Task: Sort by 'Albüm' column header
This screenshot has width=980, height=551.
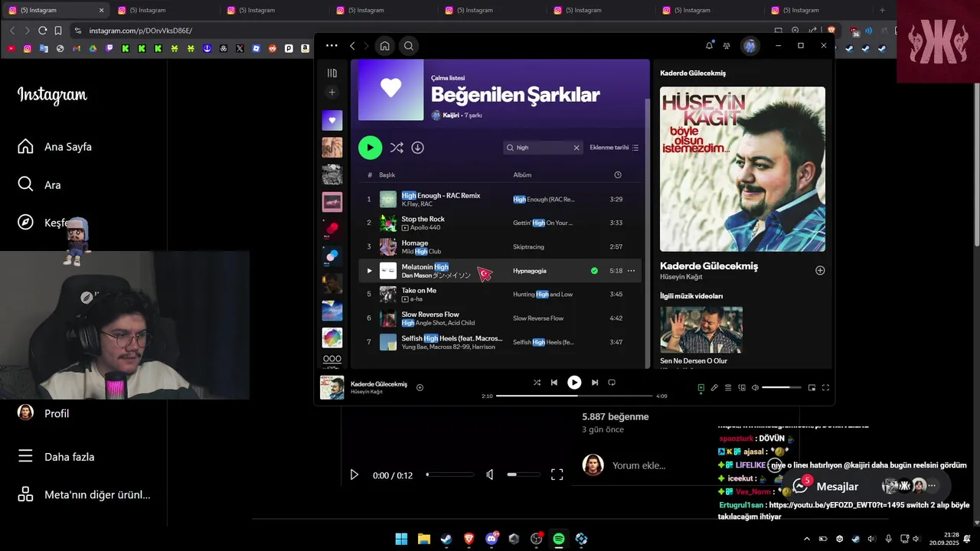Action: tap(522, 175)
